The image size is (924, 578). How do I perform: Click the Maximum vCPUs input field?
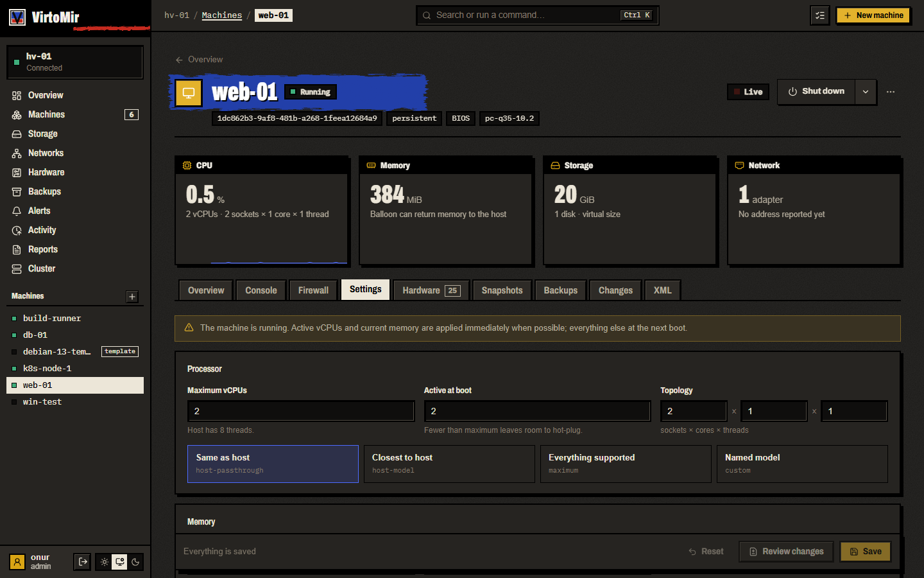301,411
